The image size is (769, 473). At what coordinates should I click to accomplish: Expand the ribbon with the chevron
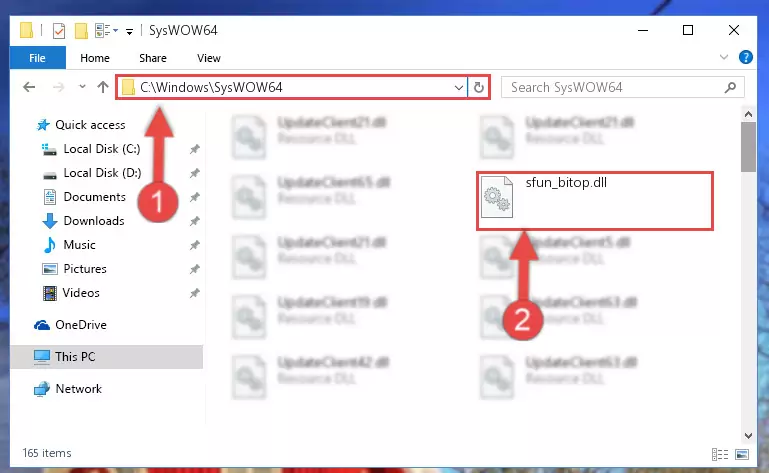(x=723, y=57)
